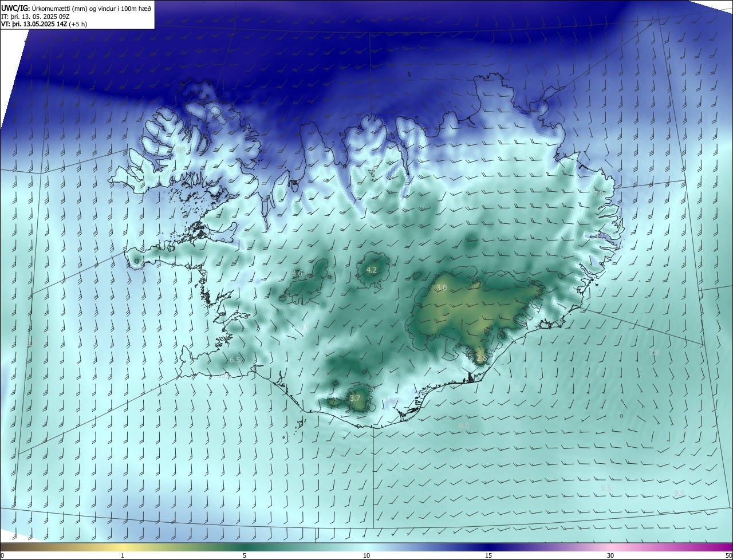Viewport: 733px width, 560px height.
Task: Click the 6.5 value label on the map
Action: [235, 360]
